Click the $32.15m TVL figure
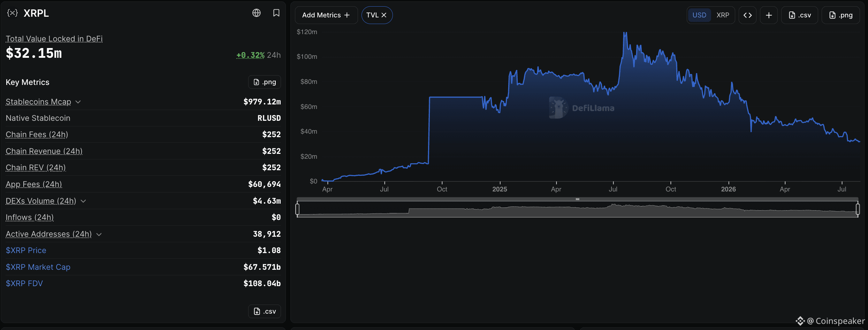The height and width of the screenshot is (330, 868). [x=34, y=53]
